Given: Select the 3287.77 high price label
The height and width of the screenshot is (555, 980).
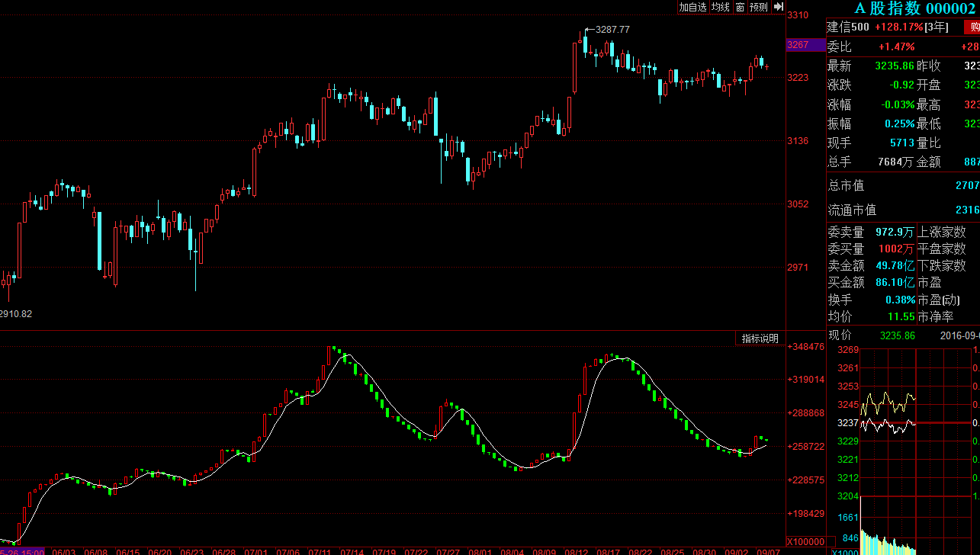Looking at the screenshot, I should [x=612, y=29].
